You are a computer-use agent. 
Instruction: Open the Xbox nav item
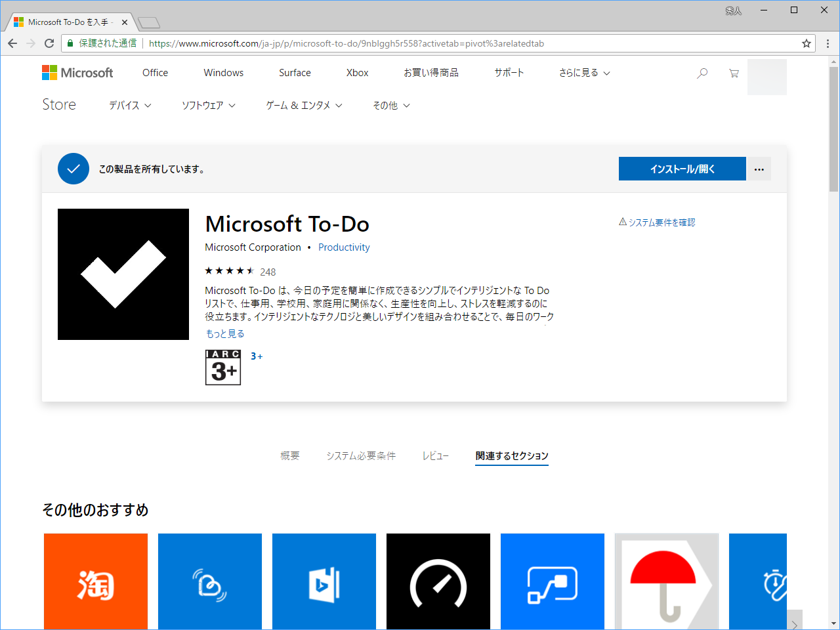tap(357, 73)
